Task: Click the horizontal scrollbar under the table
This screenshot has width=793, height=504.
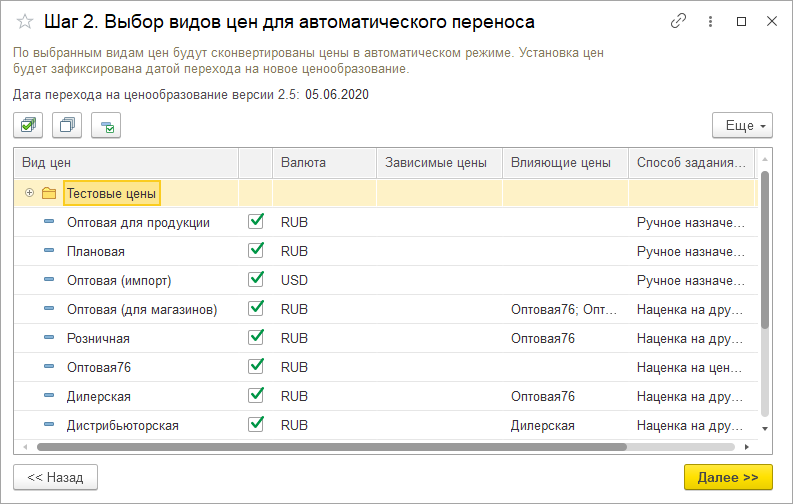Action: pyautogui.click(x=330, y=447)
